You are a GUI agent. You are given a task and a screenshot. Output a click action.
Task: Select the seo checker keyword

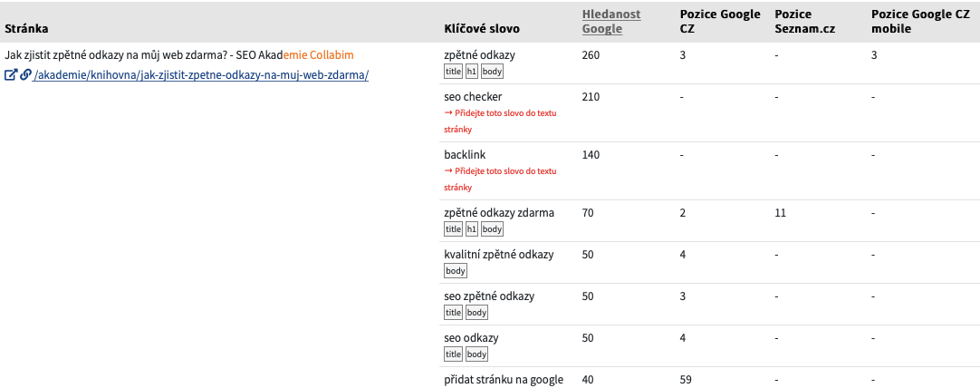(x=473, y=97)
